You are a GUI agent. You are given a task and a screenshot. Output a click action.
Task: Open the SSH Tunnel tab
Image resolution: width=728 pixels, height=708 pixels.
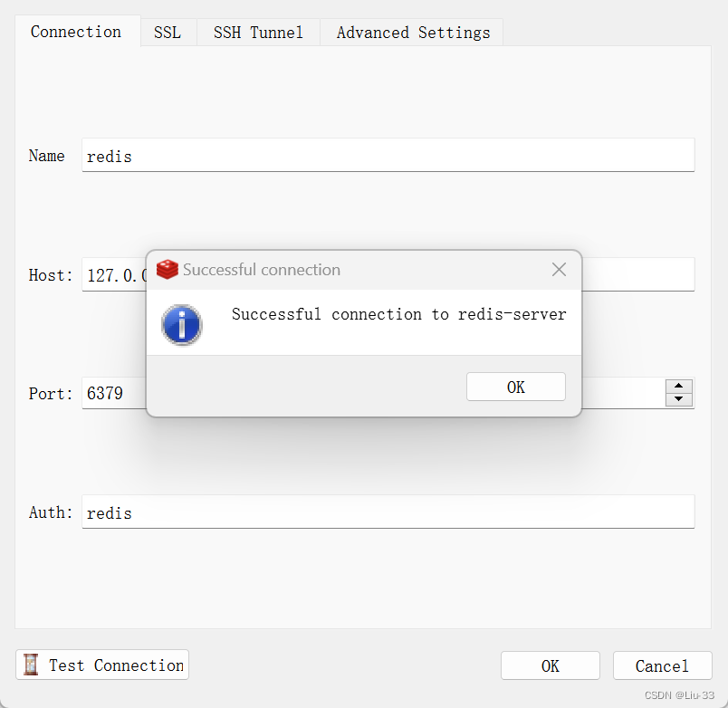(257, 32)
